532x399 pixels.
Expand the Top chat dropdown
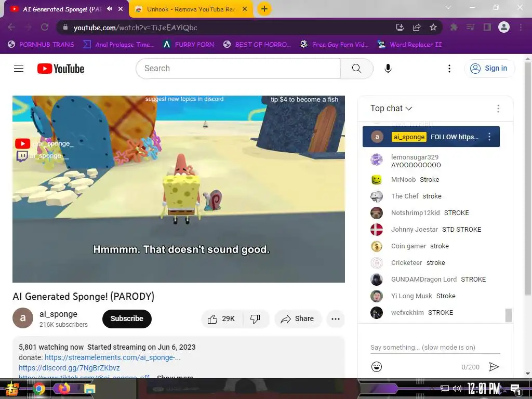(391, 109)
